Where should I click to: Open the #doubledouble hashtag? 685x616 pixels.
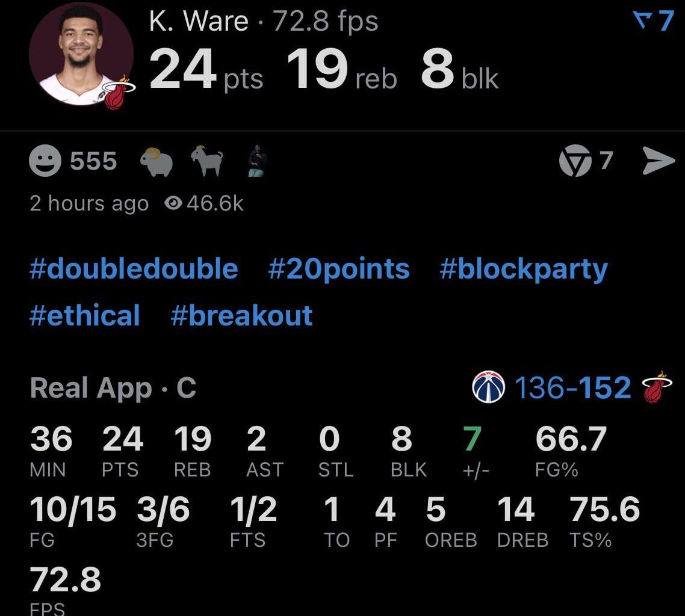[x=133, y=269]
